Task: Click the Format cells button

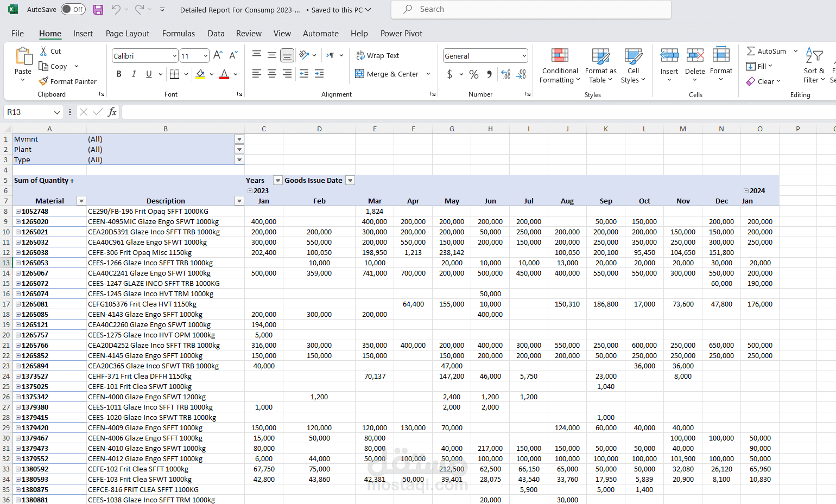Action: point(721,64)
